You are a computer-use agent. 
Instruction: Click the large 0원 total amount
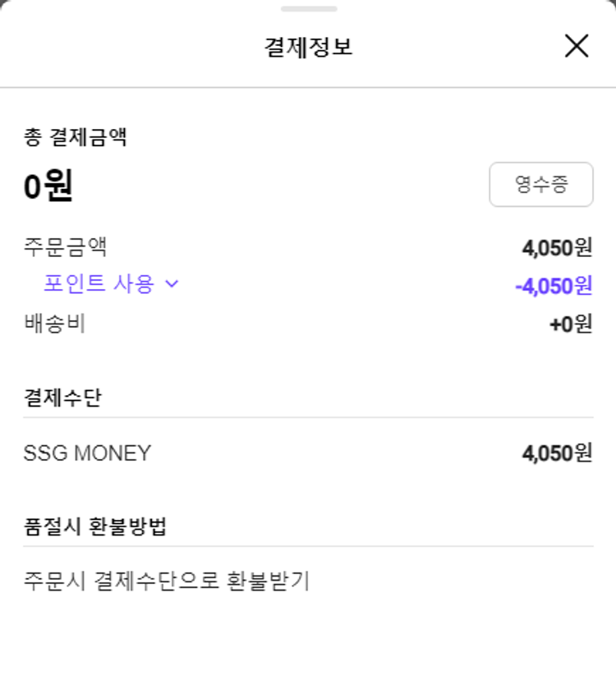point(48,187)
